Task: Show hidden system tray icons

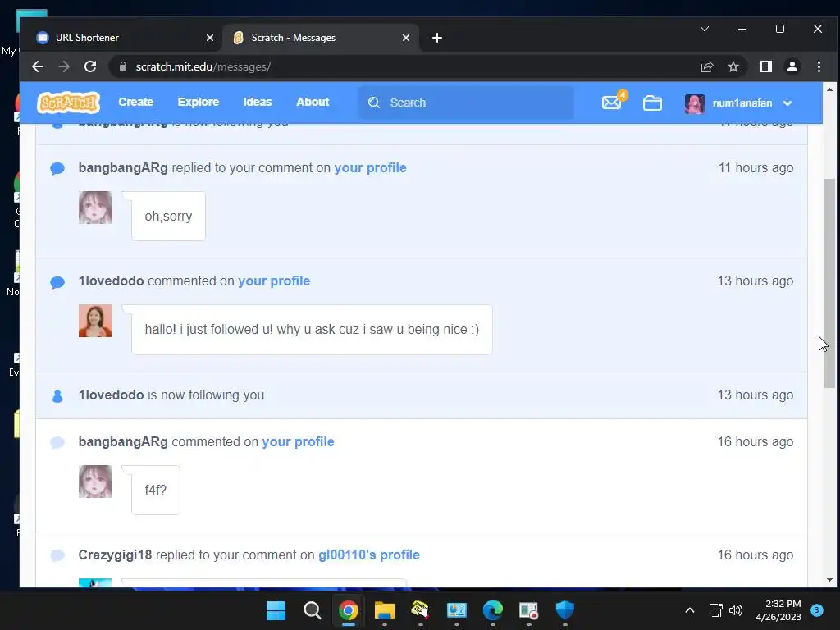Action: click(689, 610)
